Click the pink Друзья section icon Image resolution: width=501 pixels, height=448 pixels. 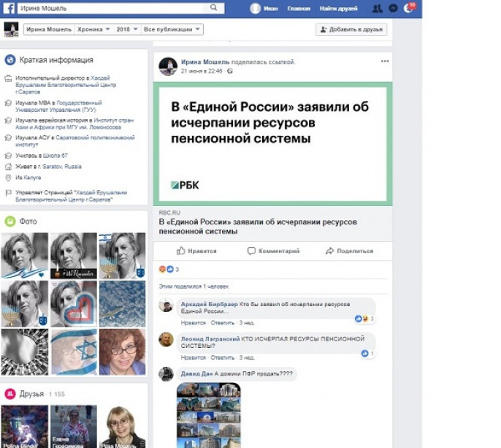[x=10, y=394]
